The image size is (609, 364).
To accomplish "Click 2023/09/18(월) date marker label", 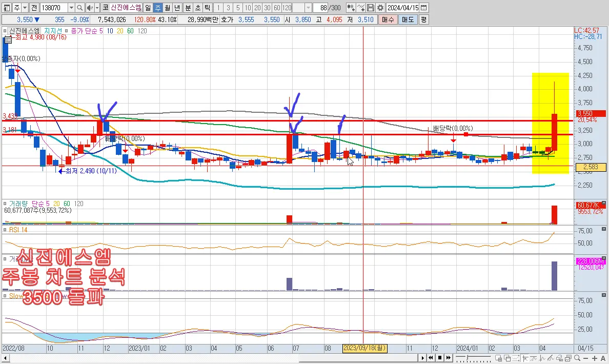I will click(364, 348).
